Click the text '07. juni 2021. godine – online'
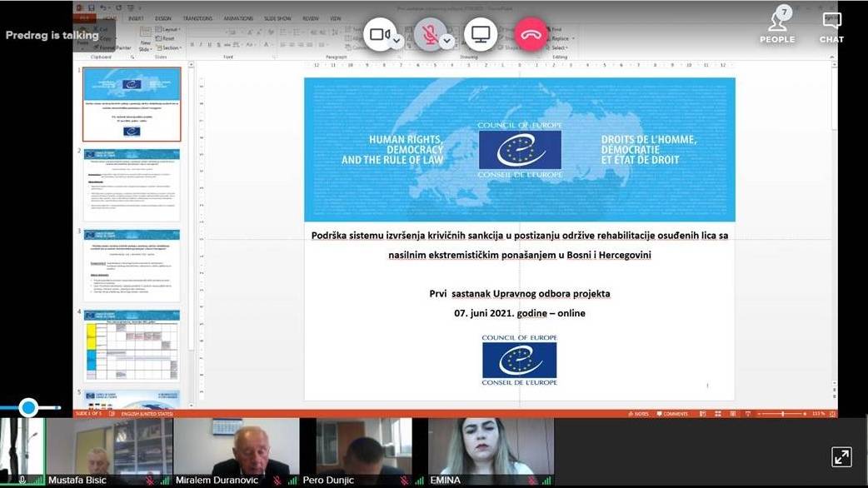Image resolution: width=868 pixels, height=488 pixels. pos(519,313)
